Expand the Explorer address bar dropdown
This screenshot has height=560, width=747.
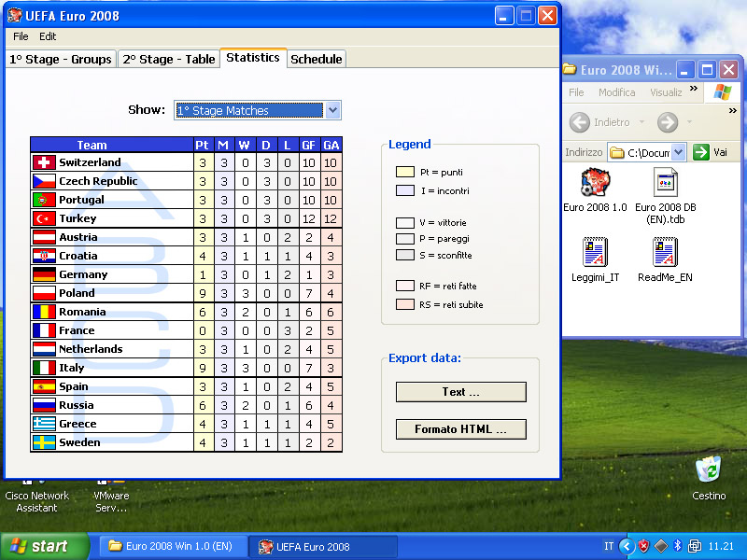679,152
